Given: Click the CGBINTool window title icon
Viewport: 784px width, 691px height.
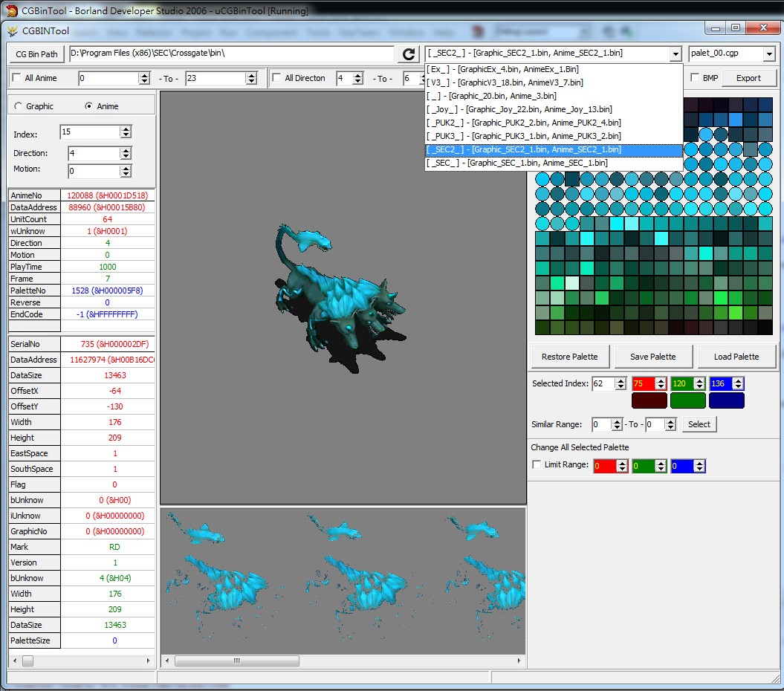Looking at the screenshot, I should tap(13, 30).
